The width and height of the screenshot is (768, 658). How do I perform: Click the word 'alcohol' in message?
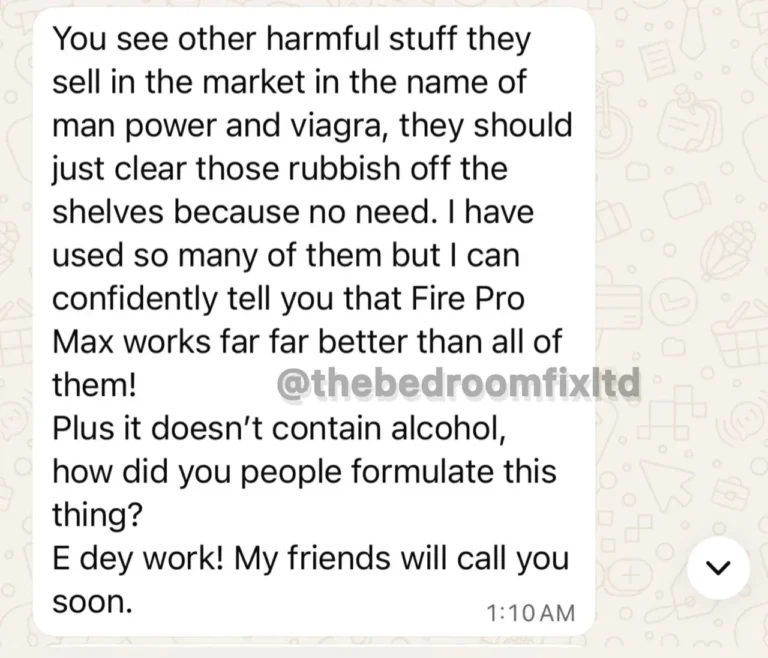[448, 428]
